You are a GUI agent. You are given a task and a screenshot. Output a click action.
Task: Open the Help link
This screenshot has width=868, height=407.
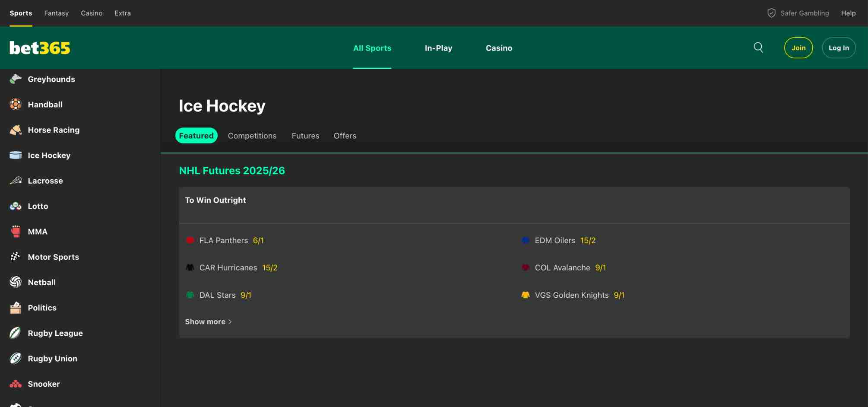848,13
